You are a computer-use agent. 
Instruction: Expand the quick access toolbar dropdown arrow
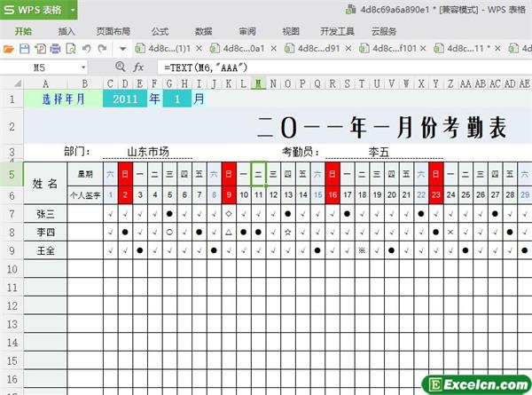tap(123, 49)
